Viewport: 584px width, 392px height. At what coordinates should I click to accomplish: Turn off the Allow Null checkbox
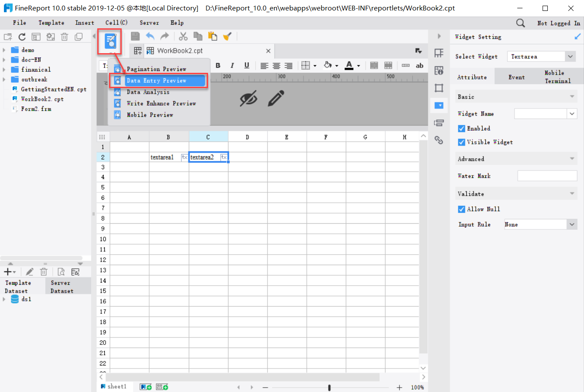click(x=461, y=209)
